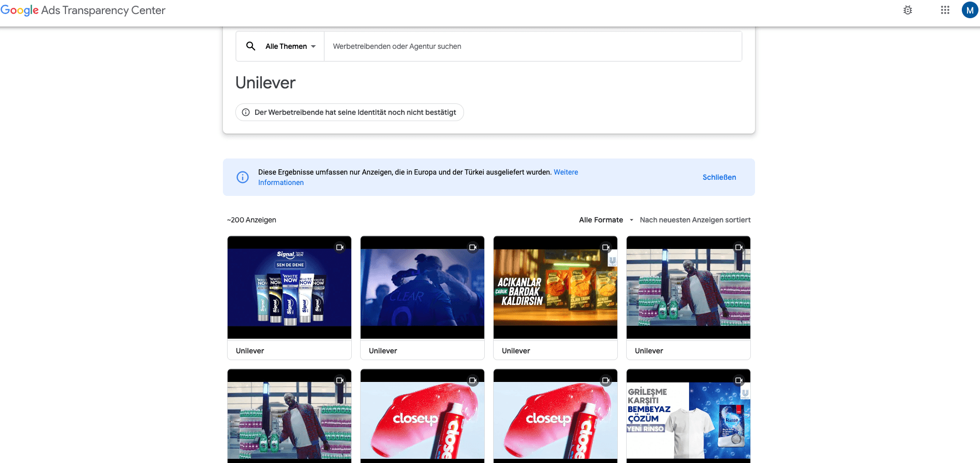Click the ~200 Anzeigen count text
The width and height of the screenshot is (980, 463).
(251, 220)
